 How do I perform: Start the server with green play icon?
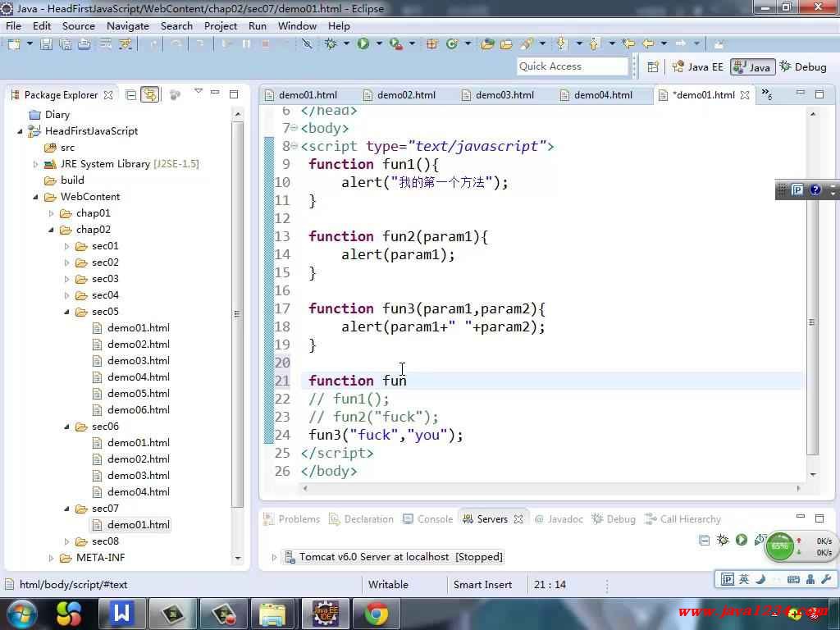742,540
